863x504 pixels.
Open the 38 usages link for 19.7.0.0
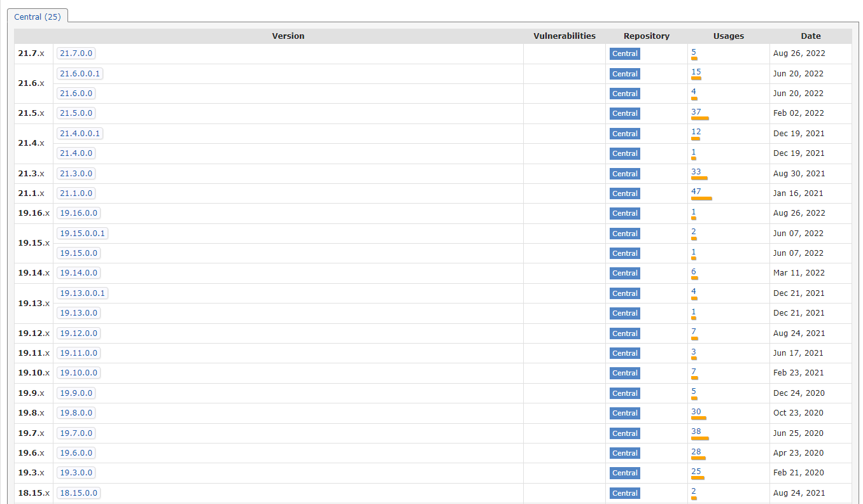pyautogui.click(x=696, y=431)
